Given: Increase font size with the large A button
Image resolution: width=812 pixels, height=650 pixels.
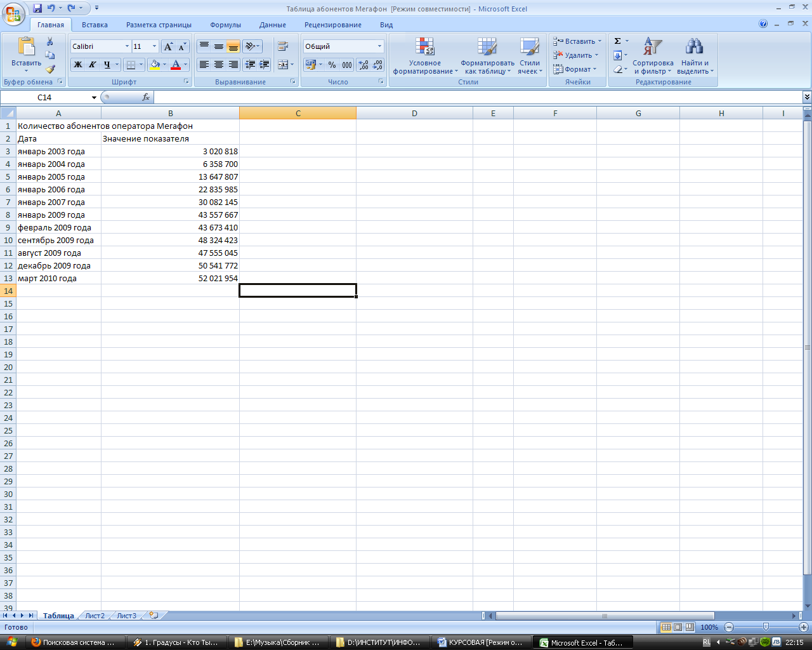Looking at the screenshot, I should 168,46.
